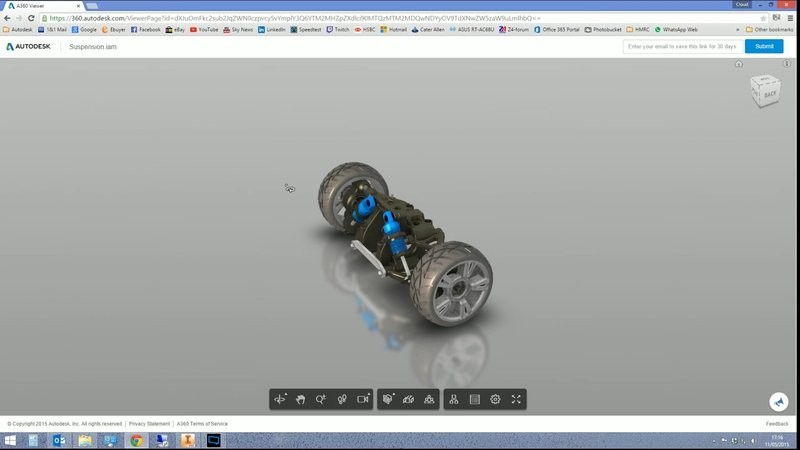
Task: Open the A360 Terms of Service link
Action: (x=202, y=424)
